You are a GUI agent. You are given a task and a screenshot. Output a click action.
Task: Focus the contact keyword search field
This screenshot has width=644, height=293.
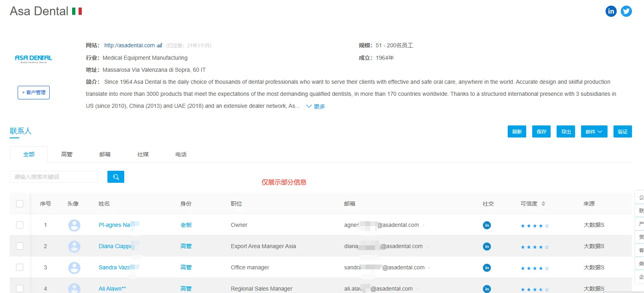54,177
